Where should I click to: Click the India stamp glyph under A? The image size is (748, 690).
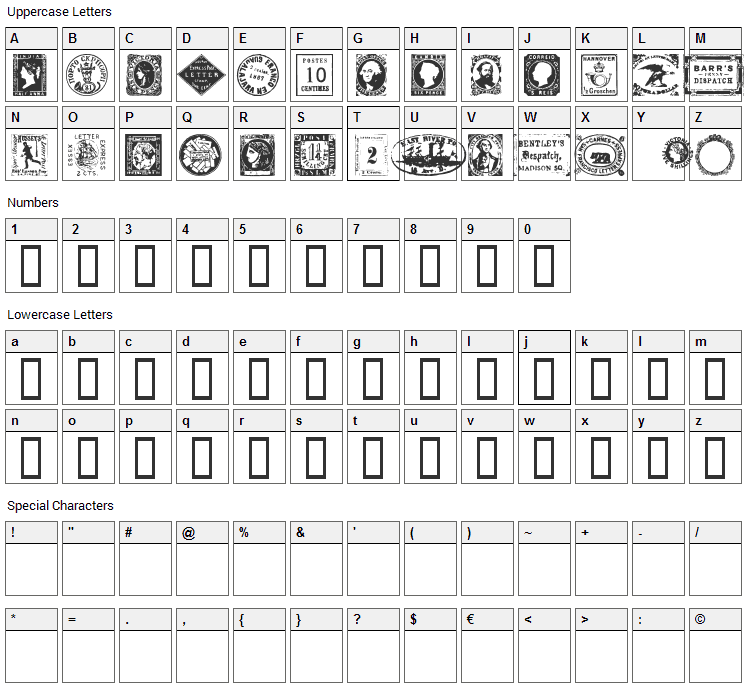point(30,75)
